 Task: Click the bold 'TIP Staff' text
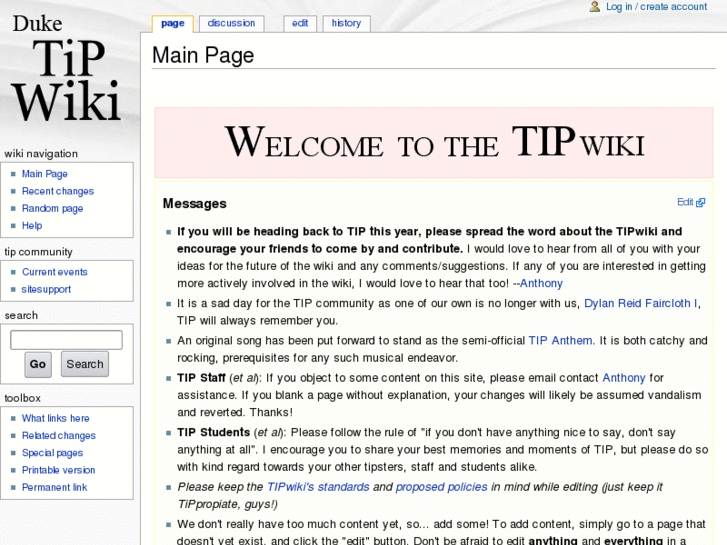point(201,378)
